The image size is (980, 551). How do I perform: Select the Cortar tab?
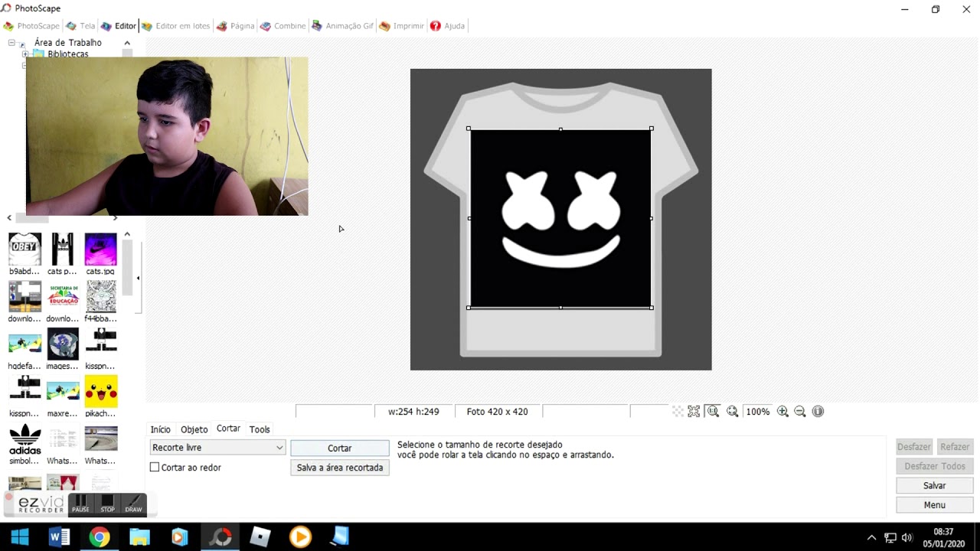(228, 429)
